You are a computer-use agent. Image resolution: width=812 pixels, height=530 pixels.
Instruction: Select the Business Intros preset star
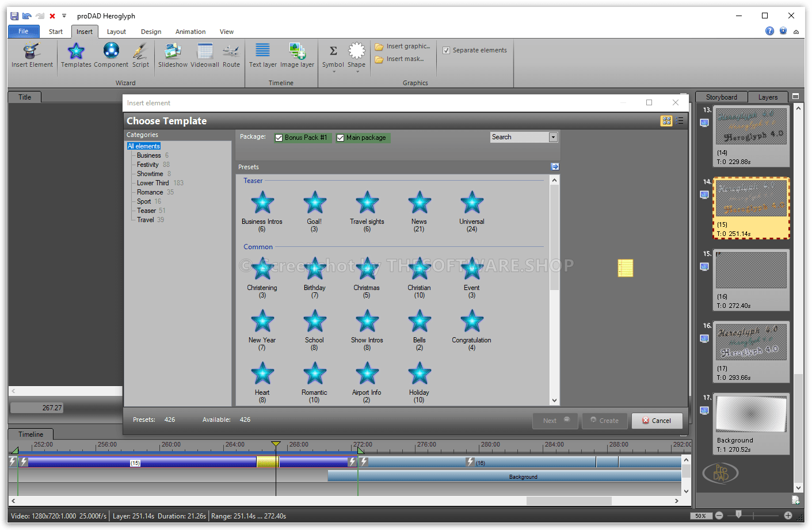pos(262,203)
